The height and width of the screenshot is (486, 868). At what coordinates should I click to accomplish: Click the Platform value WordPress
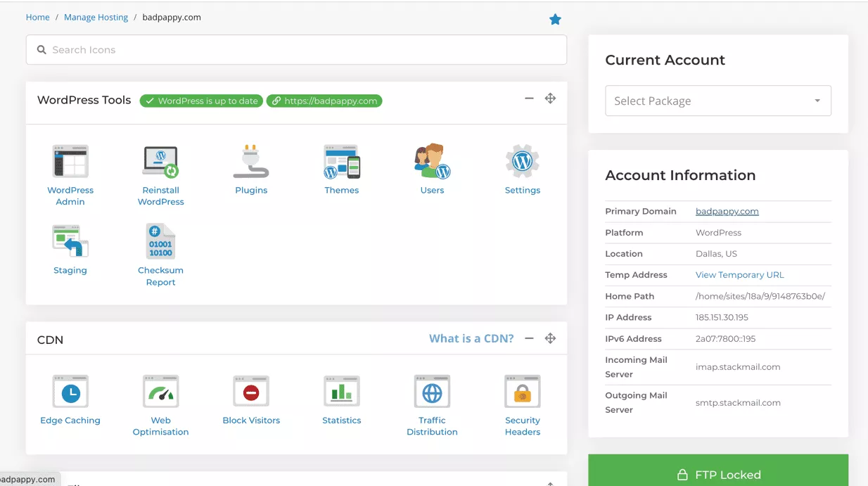pyautogui.click(x=718, y=233)
